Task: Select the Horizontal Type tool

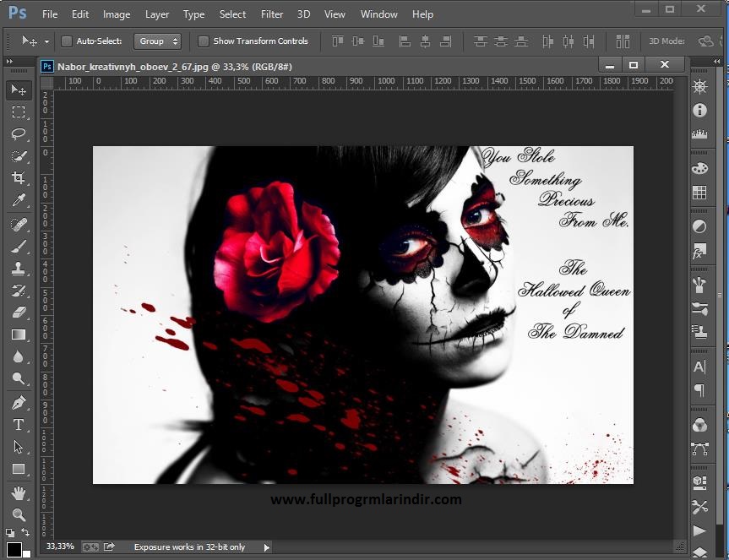Action: 19,425
